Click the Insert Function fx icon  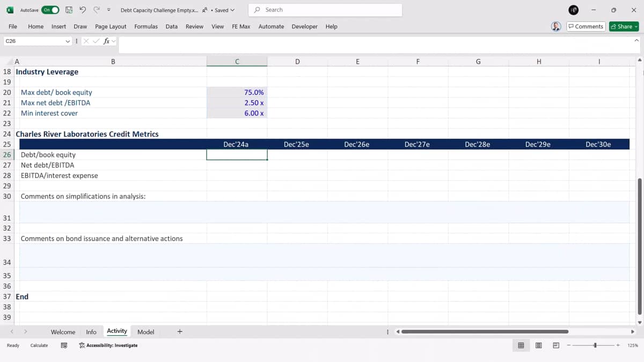click(x=106, y=41)
